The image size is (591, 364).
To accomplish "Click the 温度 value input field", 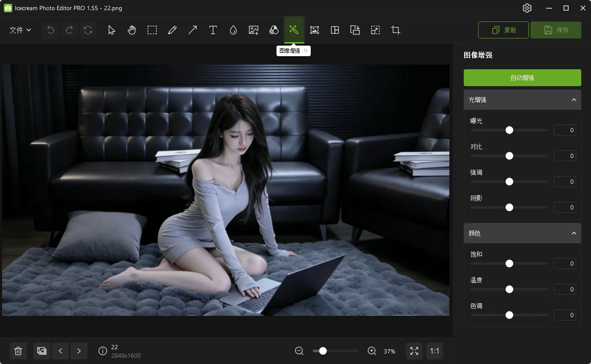I will click(x=565, y=289).
